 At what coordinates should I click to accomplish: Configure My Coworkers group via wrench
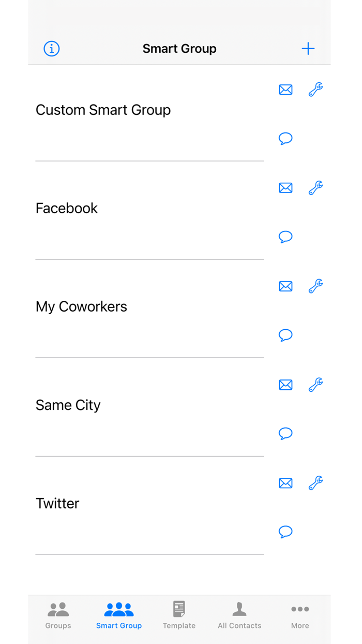315,286
